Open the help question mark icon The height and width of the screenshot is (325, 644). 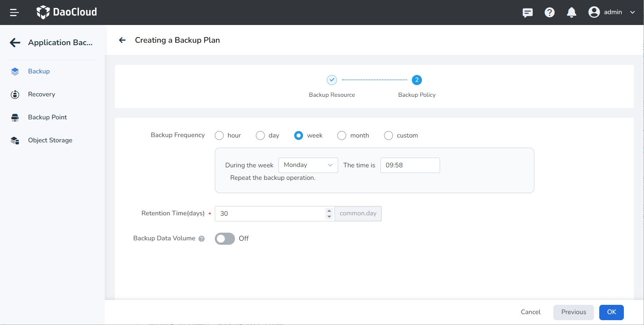point(549,12)
